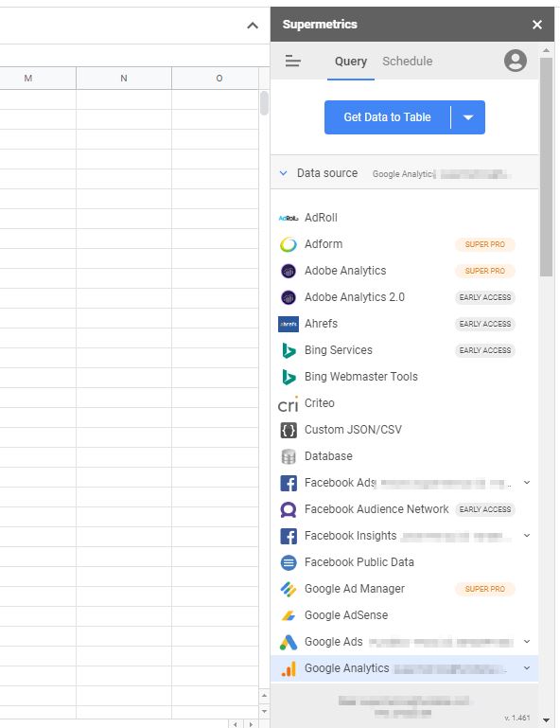
Task: Click the EARLY ACCESS badge beside Bing Services
Action: [x=485, y=350]
